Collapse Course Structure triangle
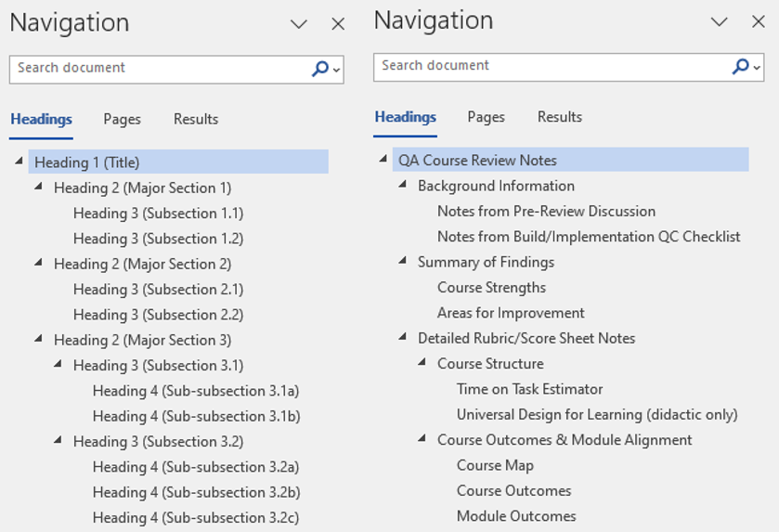Screen dimensions: 779x532 pyautogui.click(x=422, y=361)
